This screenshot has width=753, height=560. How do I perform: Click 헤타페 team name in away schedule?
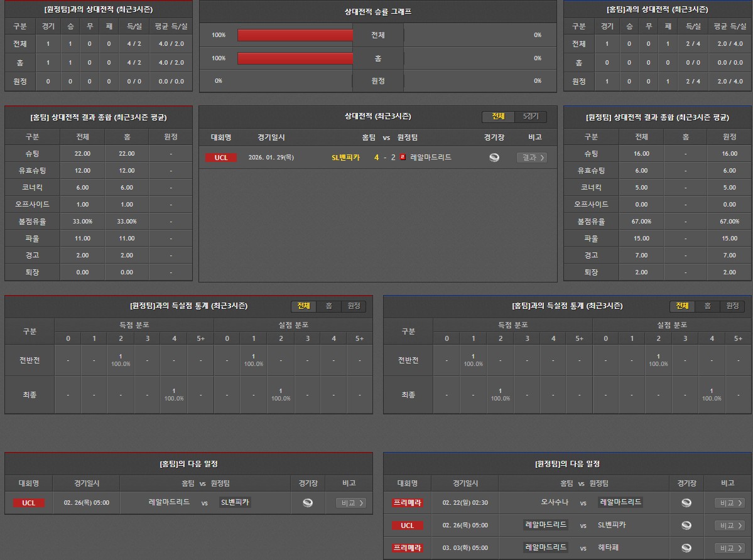(608, 548)
